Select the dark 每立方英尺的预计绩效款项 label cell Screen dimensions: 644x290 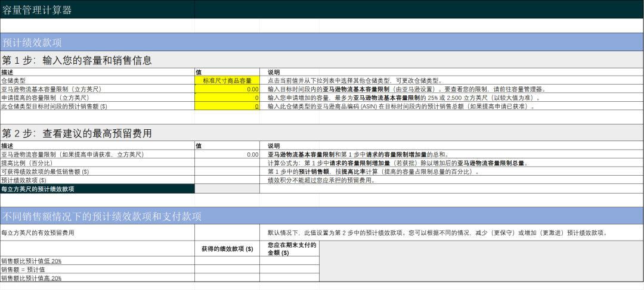97,189
